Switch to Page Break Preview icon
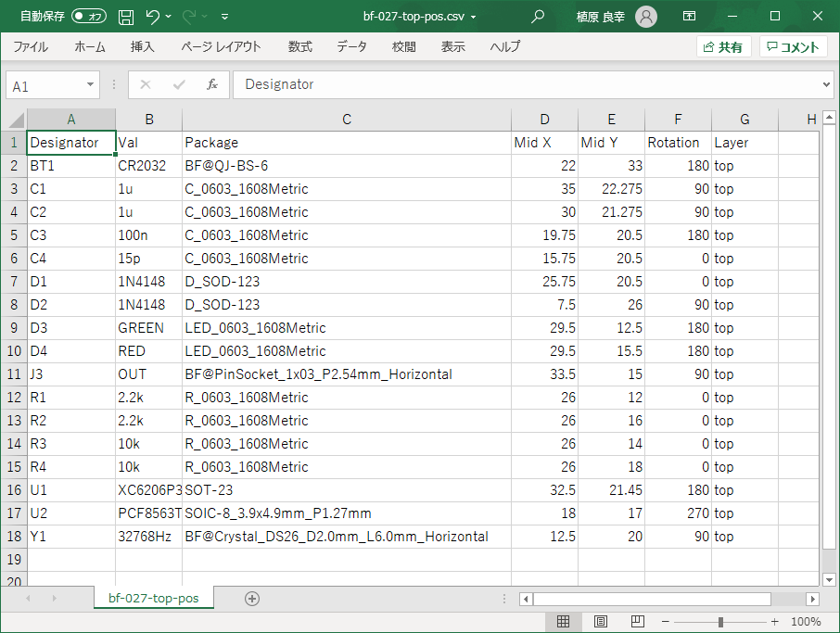Image resolution: width=840 pixels, height=633 pixels. [638, 621]
